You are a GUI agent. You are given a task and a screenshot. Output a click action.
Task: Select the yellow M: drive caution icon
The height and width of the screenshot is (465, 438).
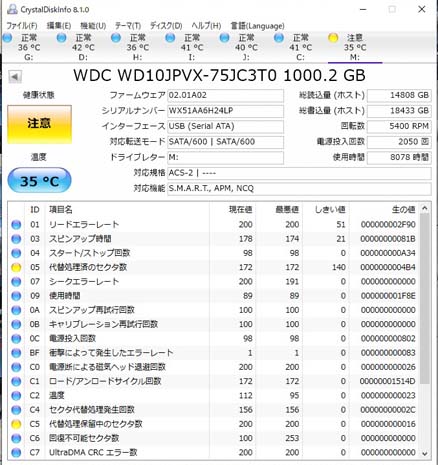tap(333, 38)
